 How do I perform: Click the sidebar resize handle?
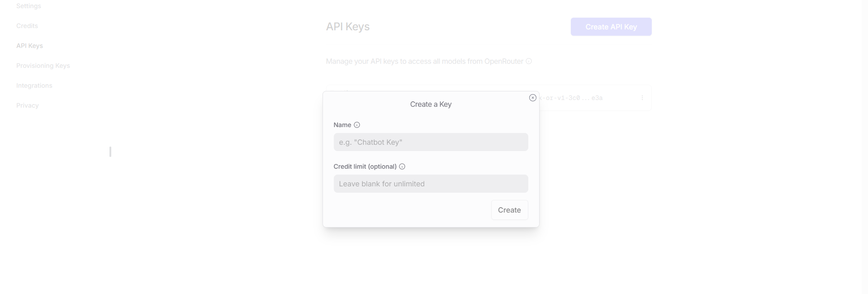pyautogui.click(x=110, y=152)
